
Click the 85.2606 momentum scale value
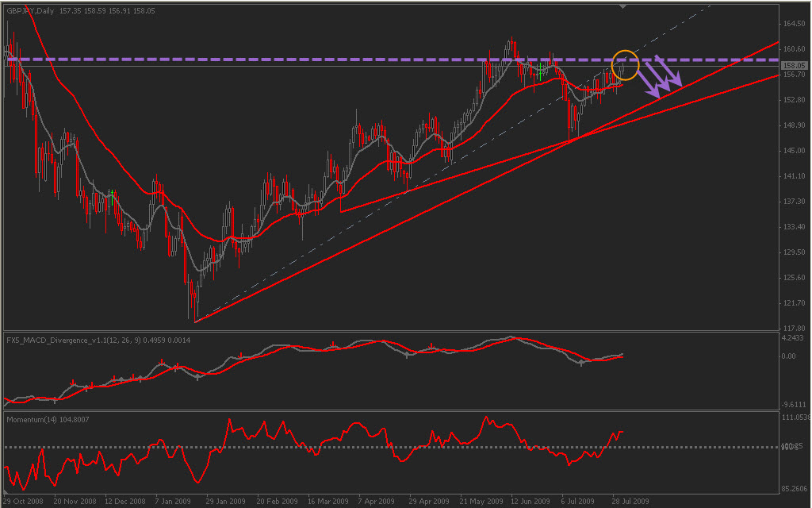click(x=795, y=488)
